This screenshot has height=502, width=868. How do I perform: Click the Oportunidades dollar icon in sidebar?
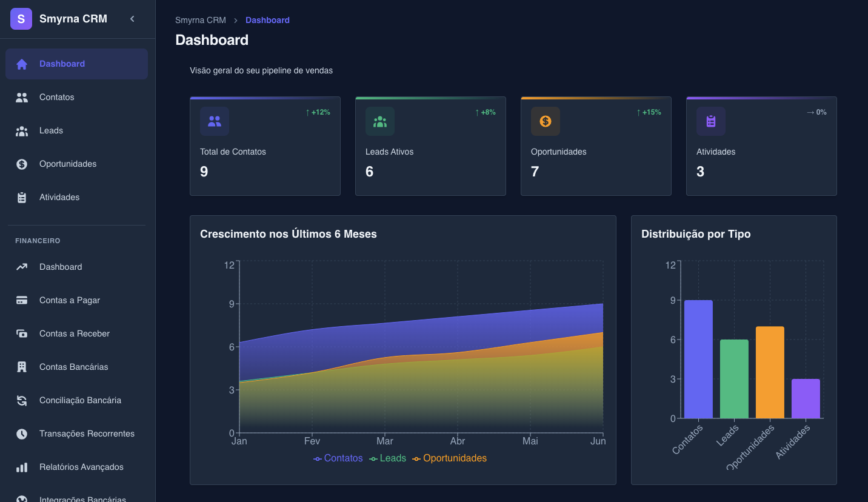(x=22, y=164)
